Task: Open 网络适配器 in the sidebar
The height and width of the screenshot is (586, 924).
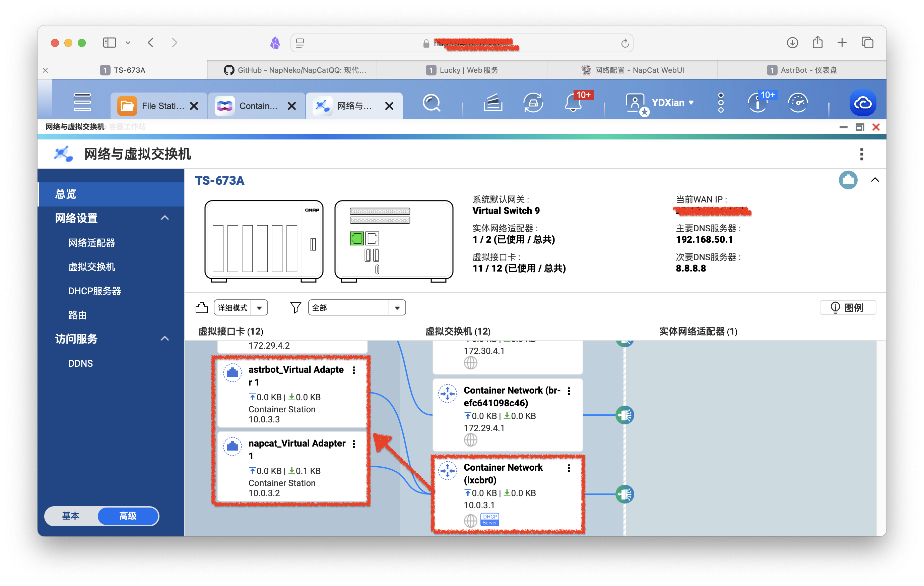Action: (91, 243)
